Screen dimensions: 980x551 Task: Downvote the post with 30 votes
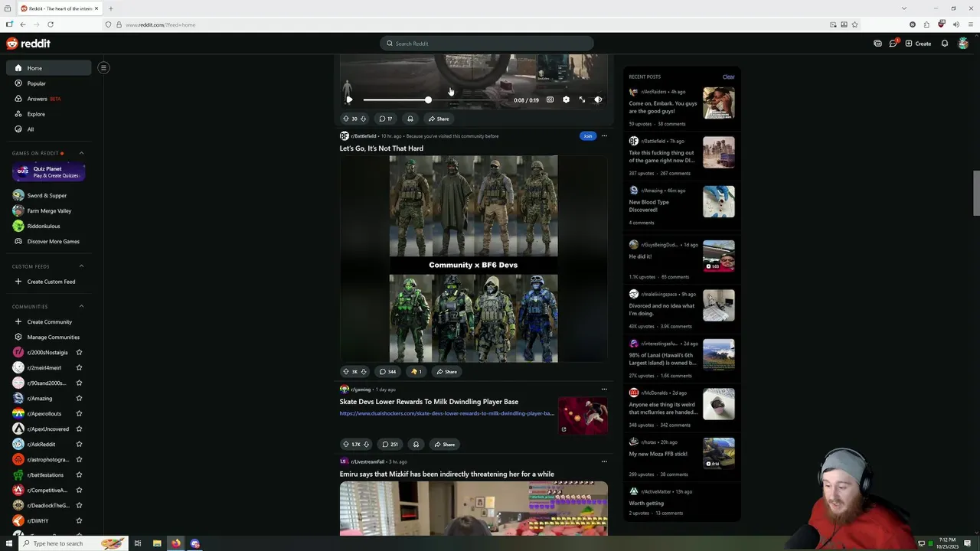[363, 119]
